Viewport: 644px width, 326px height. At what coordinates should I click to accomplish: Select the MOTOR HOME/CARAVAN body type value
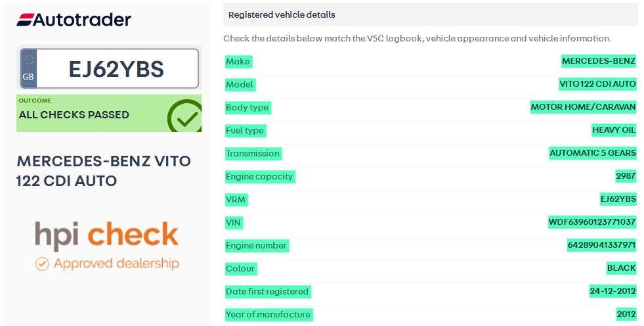pos(583,107)
